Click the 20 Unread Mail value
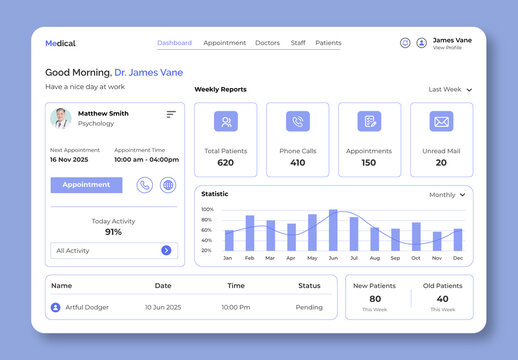Screen dimensions: 518x360 coord(441,163)
